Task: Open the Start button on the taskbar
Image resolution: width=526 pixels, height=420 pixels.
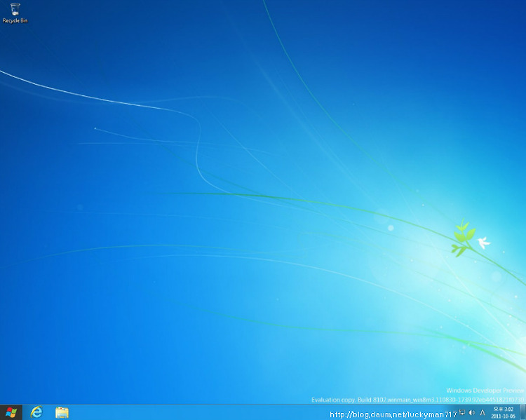Action: coord(11,412)
